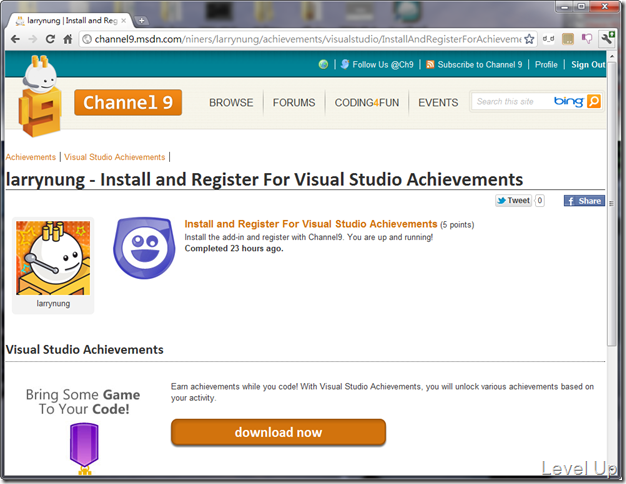Open the BROWSE menu

(x=231, y=103)
